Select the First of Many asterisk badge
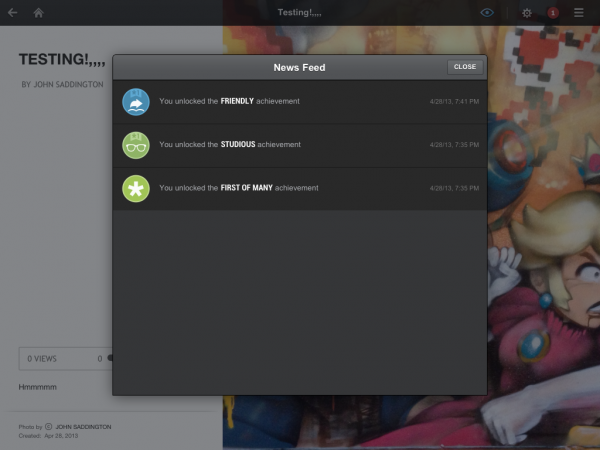The height and width of the screenshot is (450, 600). pos(136,189)
